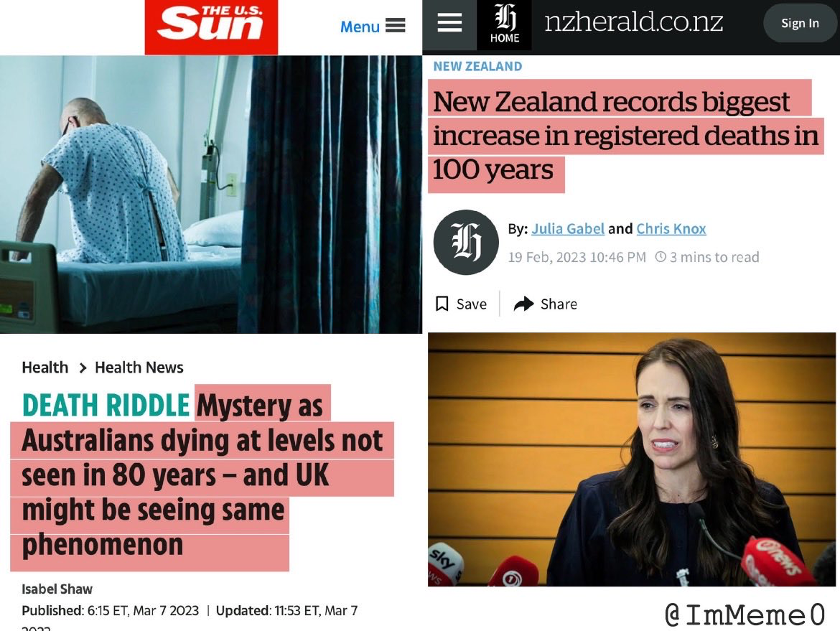Click the breadcrumb chevron arrow
Screen dimensions: 840x631
click(x=83, y=368)
